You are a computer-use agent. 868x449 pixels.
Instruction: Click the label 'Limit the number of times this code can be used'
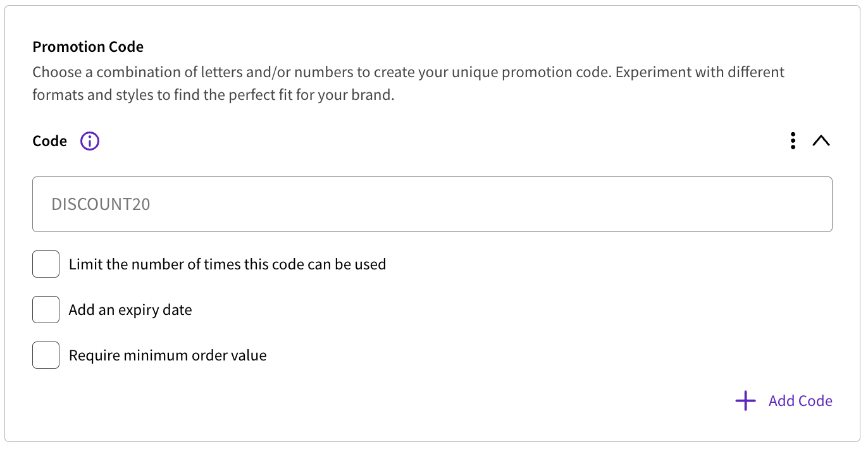(227, 264)
